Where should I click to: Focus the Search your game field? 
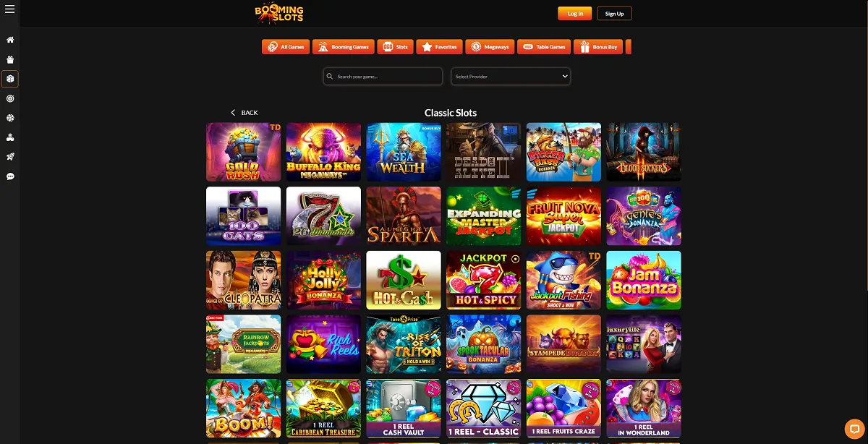383,76
